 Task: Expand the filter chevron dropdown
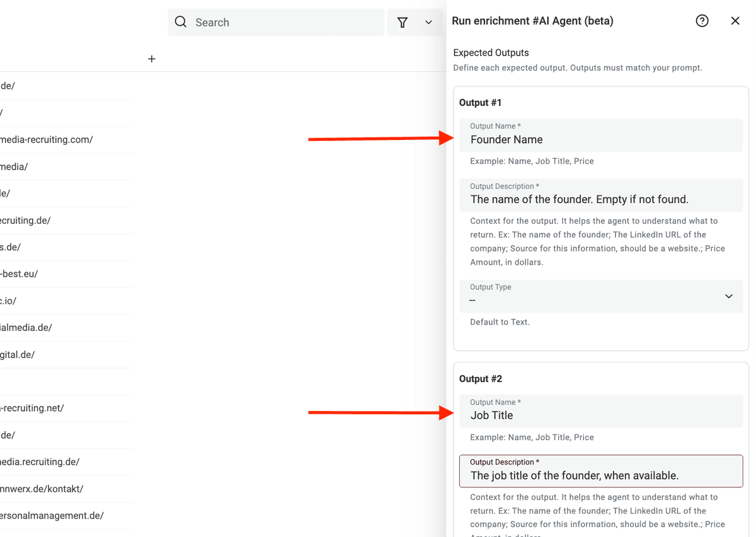tap(428, 23)
